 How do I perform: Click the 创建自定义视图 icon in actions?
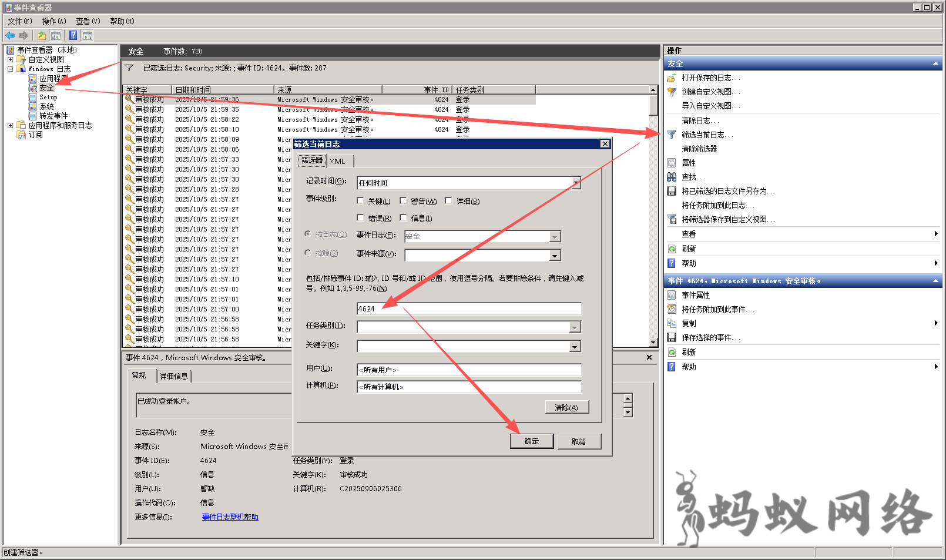[x=672, y=92]
